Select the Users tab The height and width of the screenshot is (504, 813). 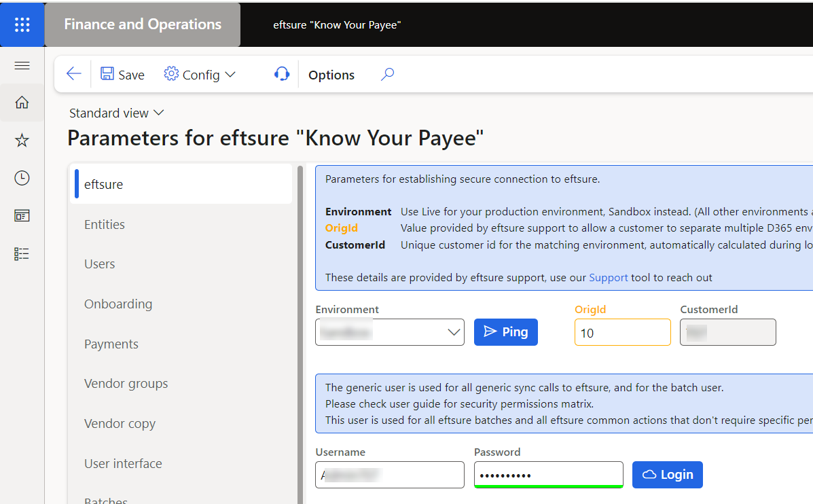[x=181, y=264]
